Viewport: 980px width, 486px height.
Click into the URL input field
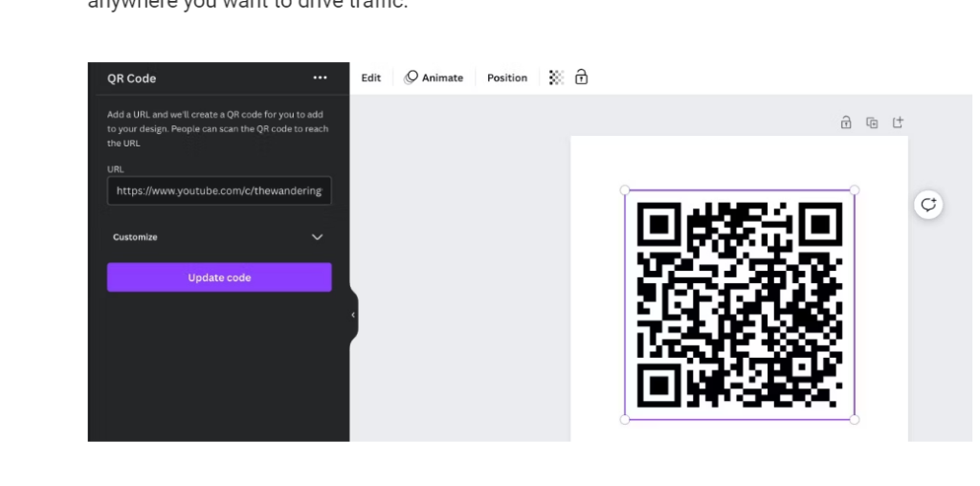click(x=219, y=190)
